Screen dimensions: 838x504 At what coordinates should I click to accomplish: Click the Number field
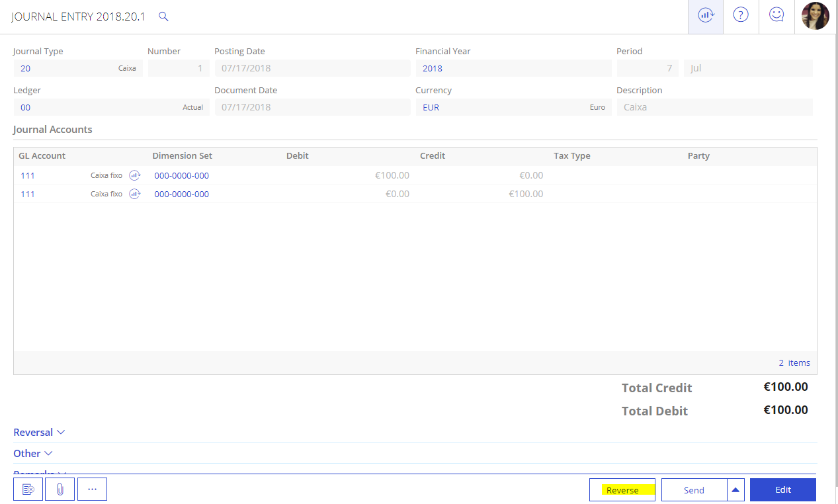(179, 68)
